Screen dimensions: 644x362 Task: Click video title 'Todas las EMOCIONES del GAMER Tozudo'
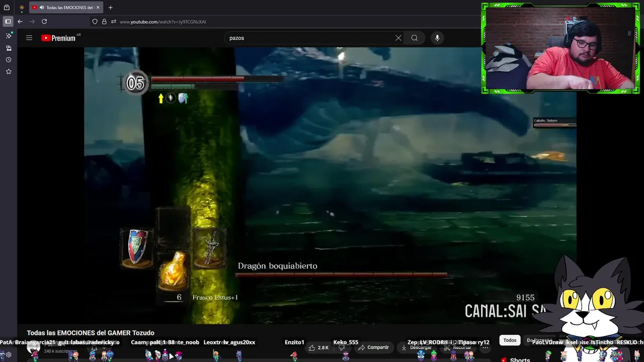(91, 333)
